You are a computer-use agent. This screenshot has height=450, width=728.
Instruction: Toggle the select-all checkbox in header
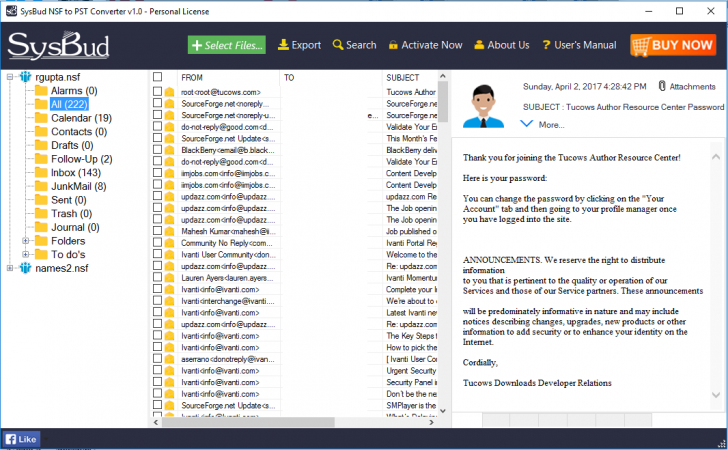[158, 77]
